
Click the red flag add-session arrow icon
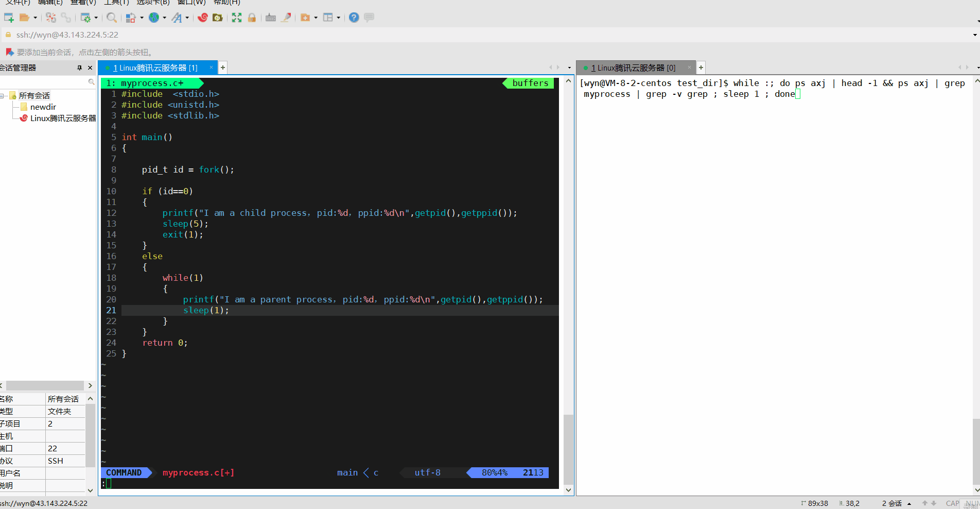(9, 52)
